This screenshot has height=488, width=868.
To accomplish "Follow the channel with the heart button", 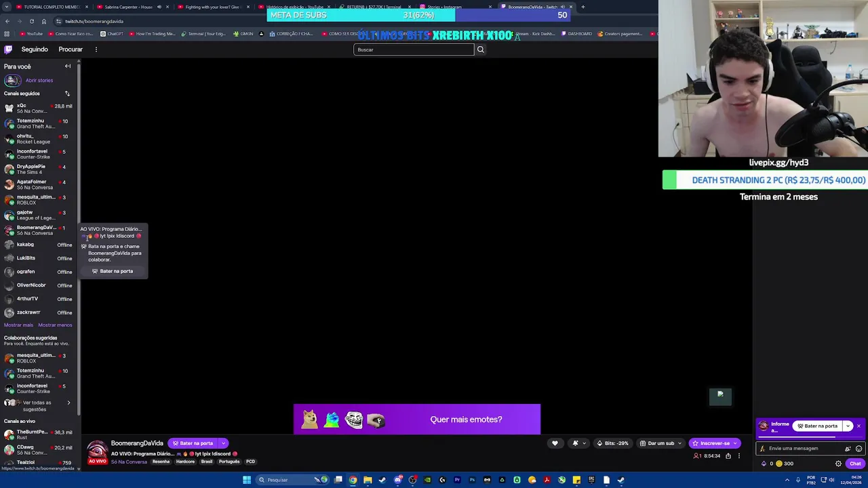I will (x=555, y=443).
